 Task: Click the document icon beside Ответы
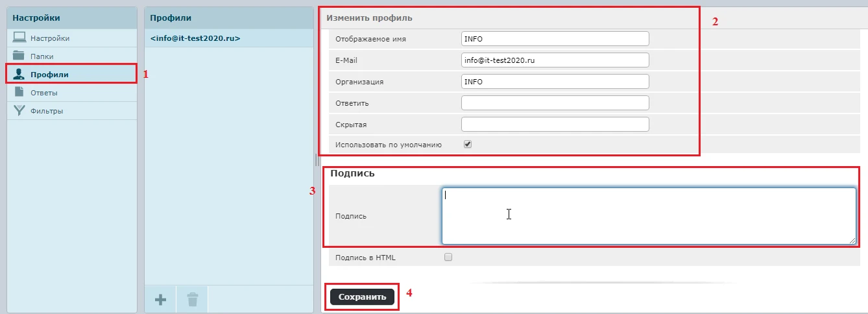[x=19, y=92]
